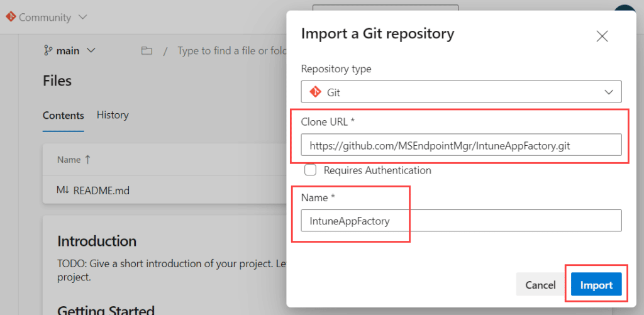The width and height of the screenshot is (644, 315).
Task: Close the Import a Git repository dialog
Action: coord(602,36)
